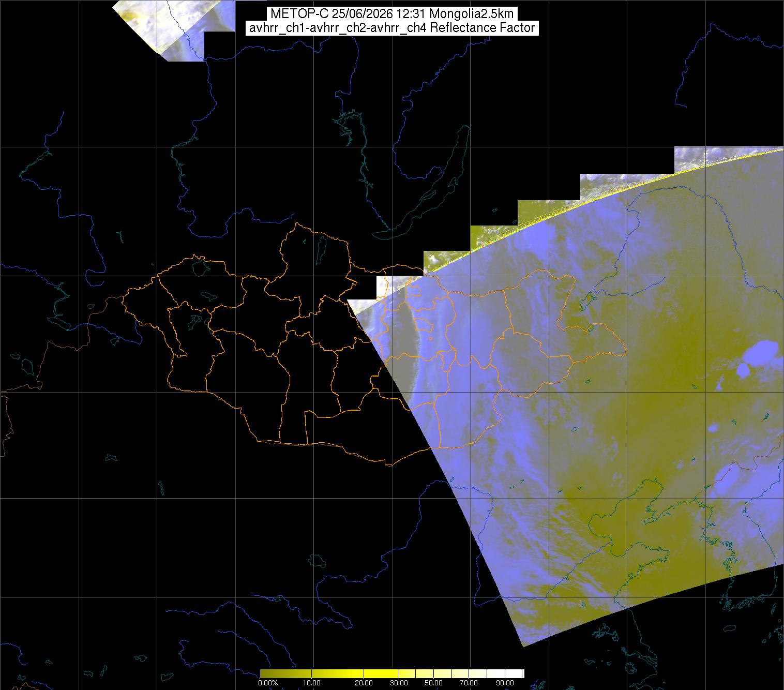Click the 70.00 color scale label

point(470,683)
